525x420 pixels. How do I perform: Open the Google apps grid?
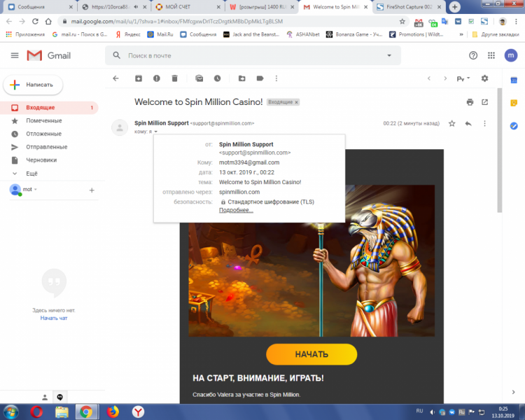[x=491, y=55]
